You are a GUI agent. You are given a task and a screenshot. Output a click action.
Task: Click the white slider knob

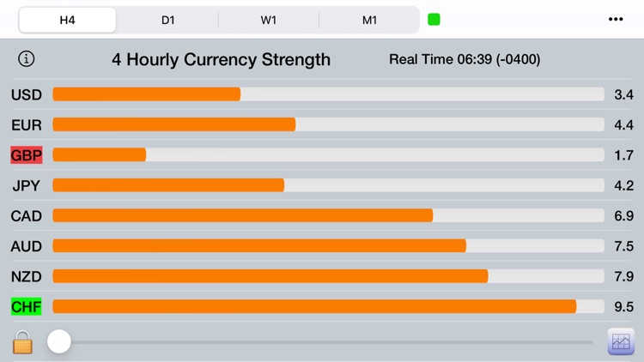click(x=59, y=341)
